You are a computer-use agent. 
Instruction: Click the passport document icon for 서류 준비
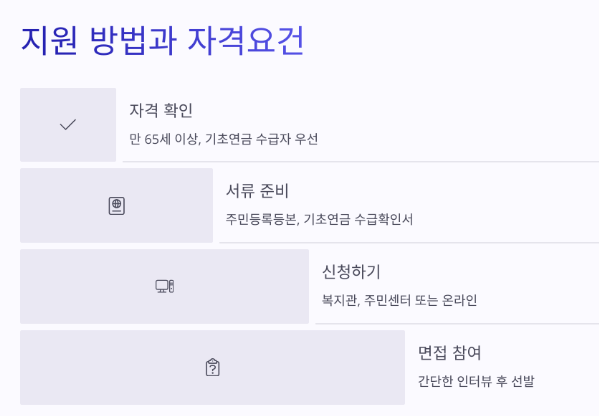point(117,206)
